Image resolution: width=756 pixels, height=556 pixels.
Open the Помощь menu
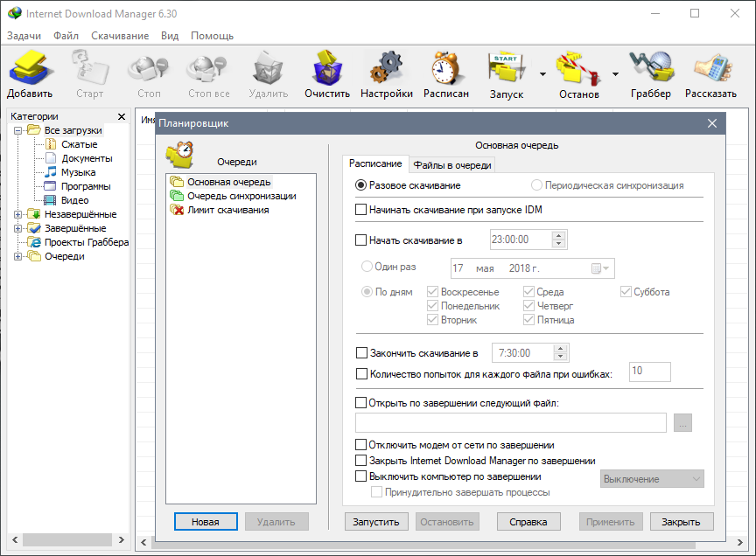click(x=212, y=36)
